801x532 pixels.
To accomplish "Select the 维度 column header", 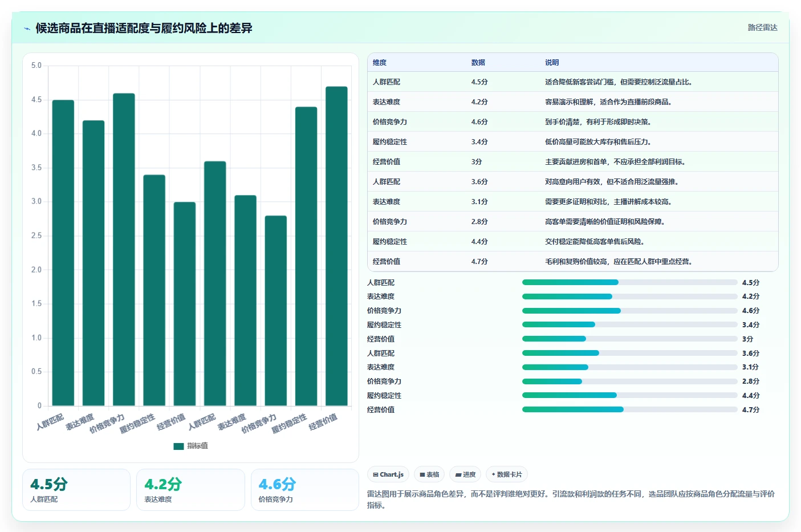I will [380, 63].
